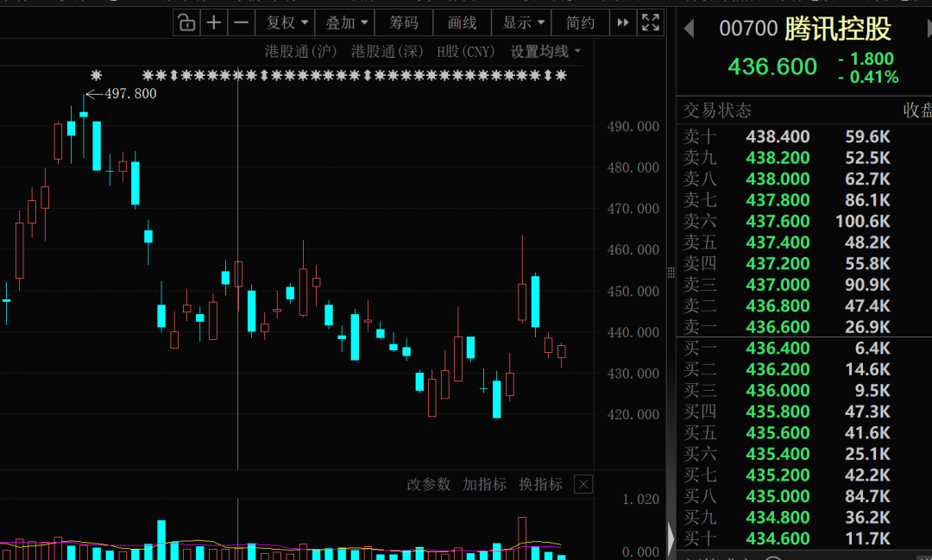Select the 卖八 438.000 order row
Viewport: 932px width, 560px height.
[x=803, y=179]
